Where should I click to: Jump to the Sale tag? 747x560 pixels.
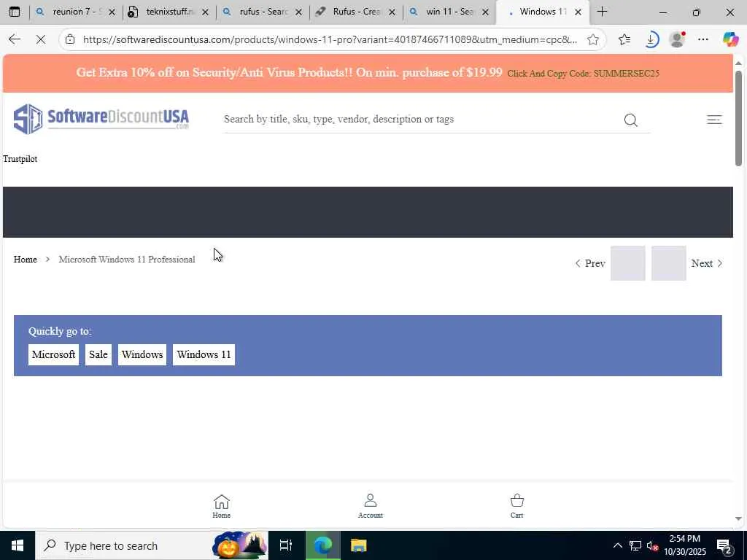[x=98, y=355]
